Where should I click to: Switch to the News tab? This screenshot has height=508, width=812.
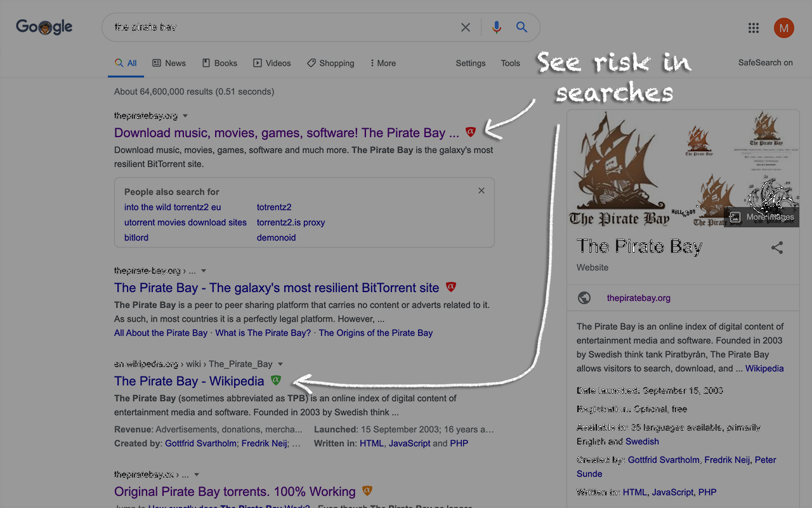169,63
